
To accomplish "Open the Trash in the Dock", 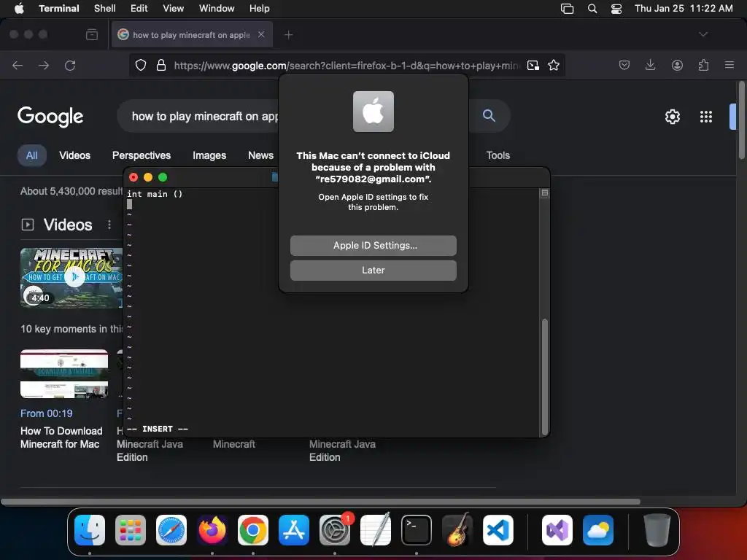I will [657, 530].
